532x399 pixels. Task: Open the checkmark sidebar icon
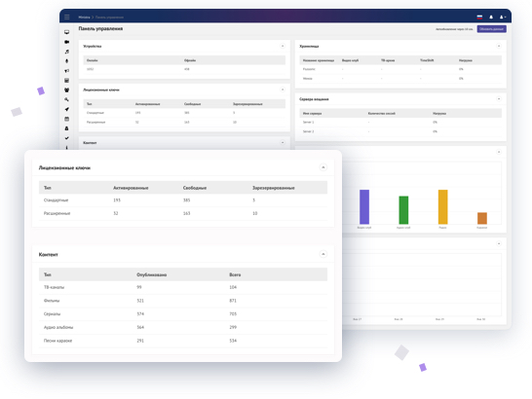(67, 138)
